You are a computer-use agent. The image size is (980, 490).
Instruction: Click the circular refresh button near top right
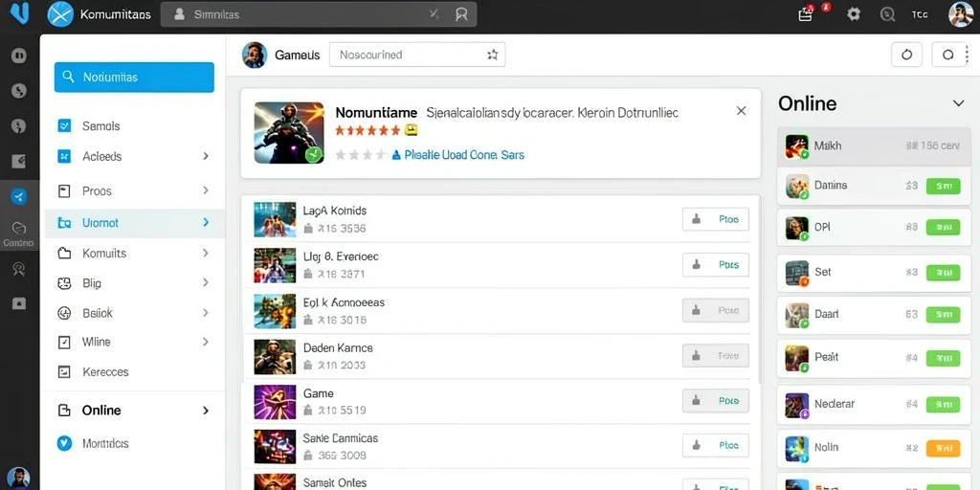click(907, 55)
